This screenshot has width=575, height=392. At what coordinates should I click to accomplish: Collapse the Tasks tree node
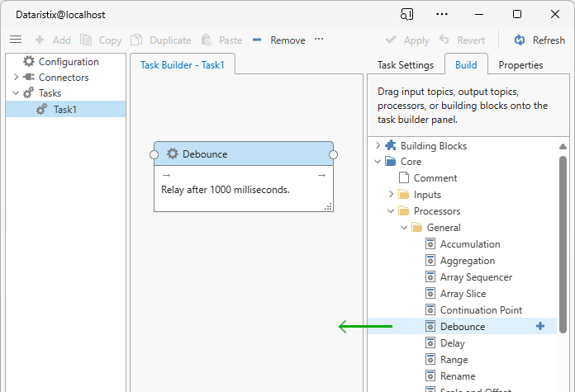click(x=15, y=93)
